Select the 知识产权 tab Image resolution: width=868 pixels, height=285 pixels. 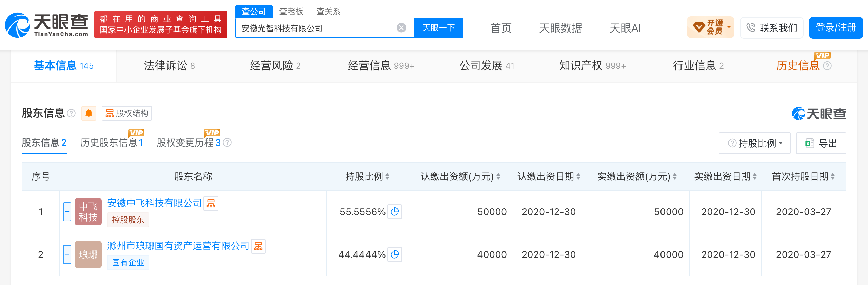point(593,65)
